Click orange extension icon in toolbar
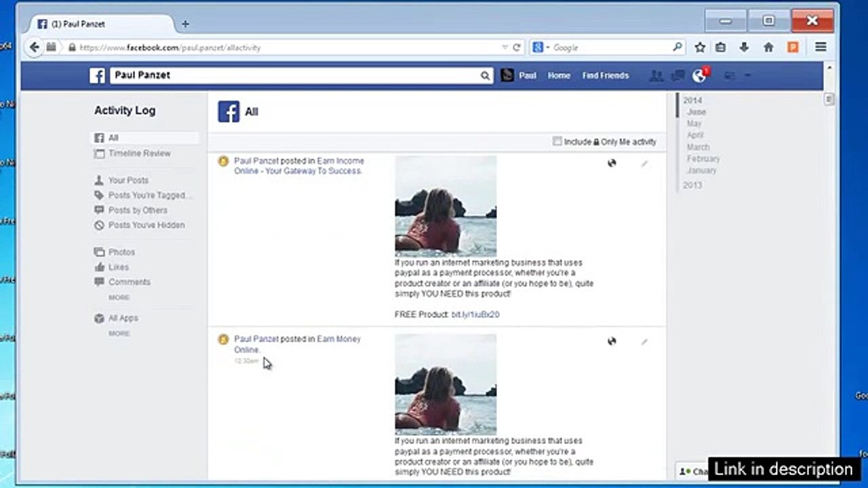 [x=793, y=47]
